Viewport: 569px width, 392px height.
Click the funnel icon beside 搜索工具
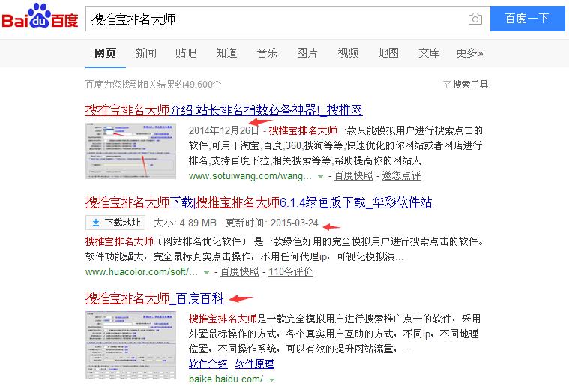coord(447,85)
